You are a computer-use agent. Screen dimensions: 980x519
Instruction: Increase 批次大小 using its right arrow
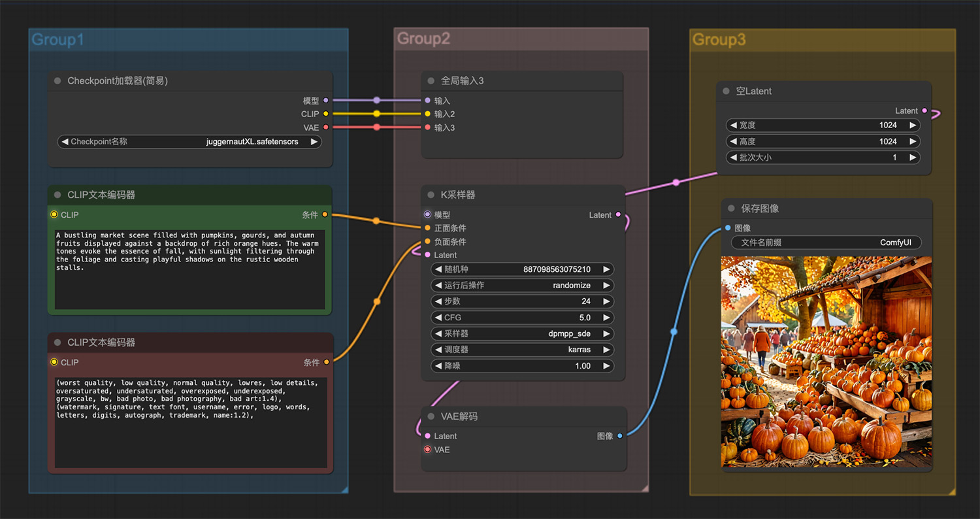pyautogui.click(x=913, y=158)
